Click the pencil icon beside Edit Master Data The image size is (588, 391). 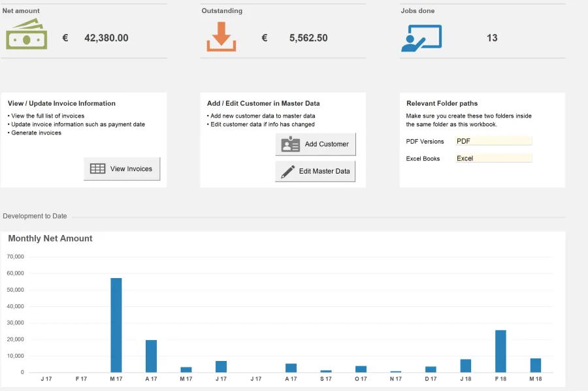287,171
